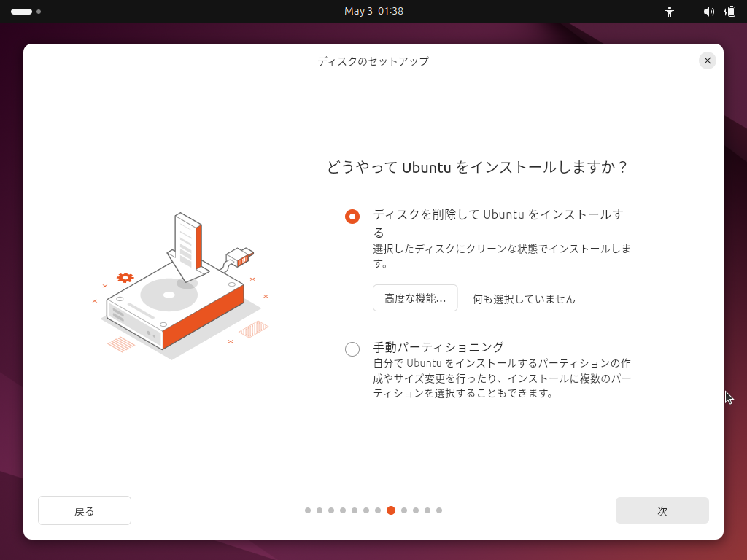747x560 pixels.
Task: Click the activities workspace pill indicator
Action: [x=21, y=12]
